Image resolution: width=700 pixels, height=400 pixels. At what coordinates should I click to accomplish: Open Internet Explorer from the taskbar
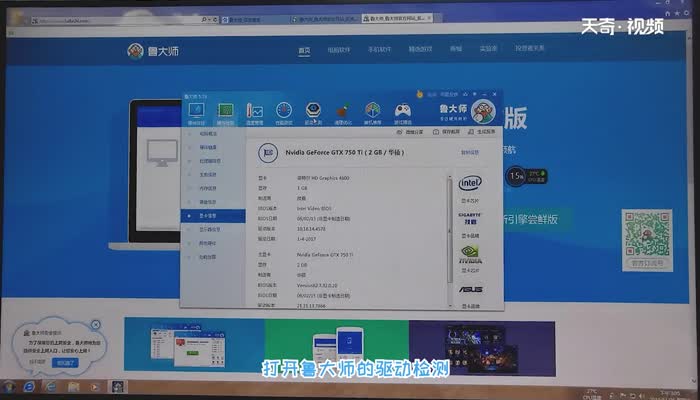pyautogui.click(x=29, y=386)
